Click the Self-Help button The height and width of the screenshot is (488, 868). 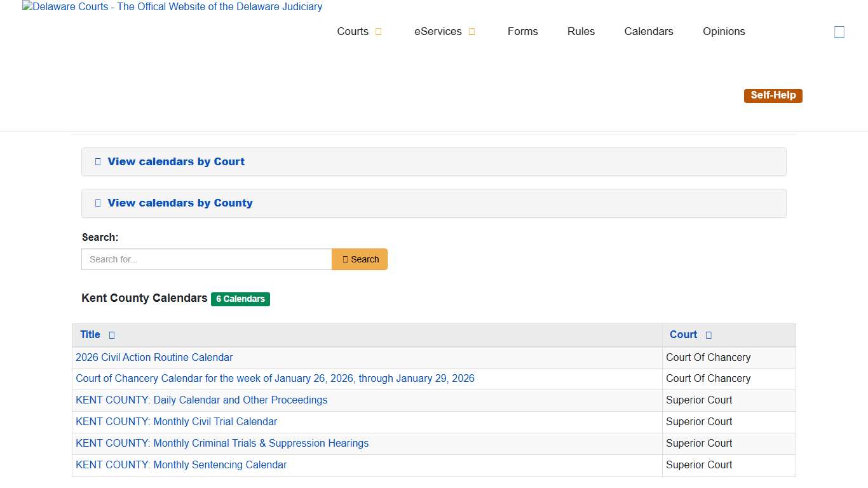pyautogui.click(x=773, y=95)
